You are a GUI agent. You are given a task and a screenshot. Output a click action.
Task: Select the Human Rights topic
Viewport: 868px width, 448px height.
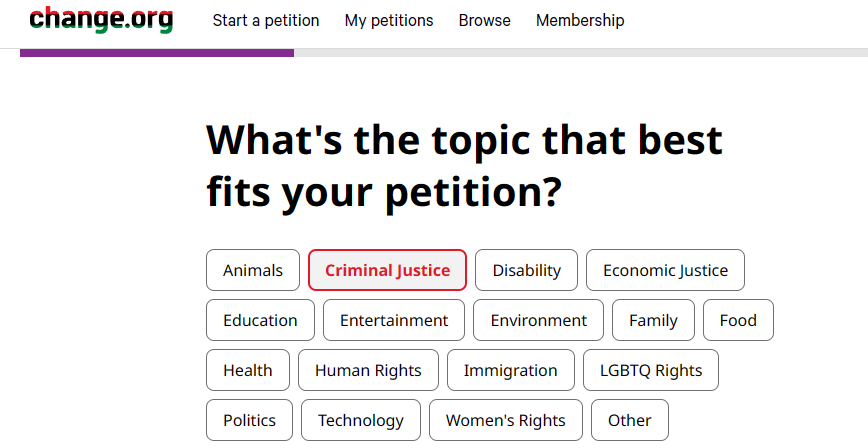coord(368,370)
